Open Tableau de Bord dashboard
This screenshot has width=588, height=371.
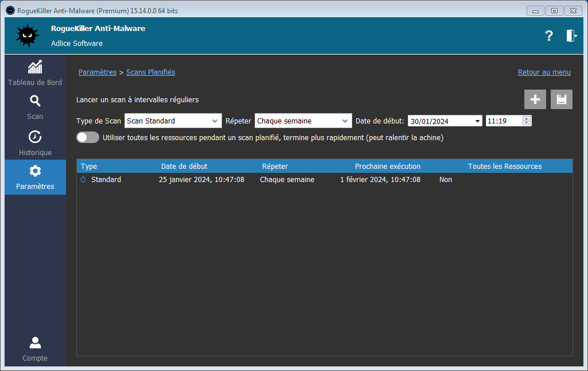(35, 72)
